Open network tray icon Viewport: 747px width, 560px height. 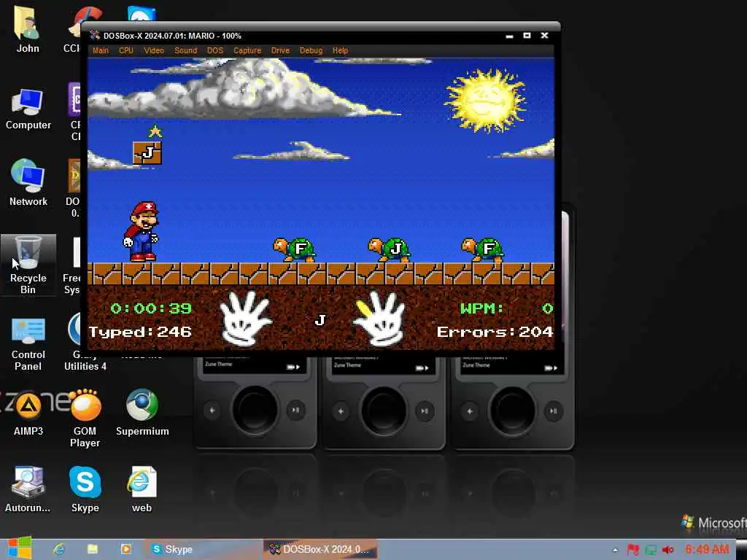click(x=651, y=550)
